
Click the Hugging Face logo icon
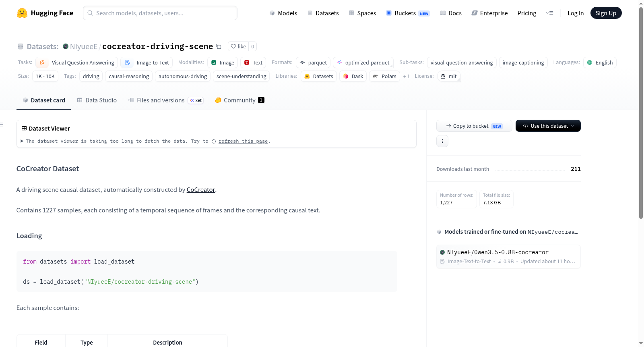(x=22, y=13)
